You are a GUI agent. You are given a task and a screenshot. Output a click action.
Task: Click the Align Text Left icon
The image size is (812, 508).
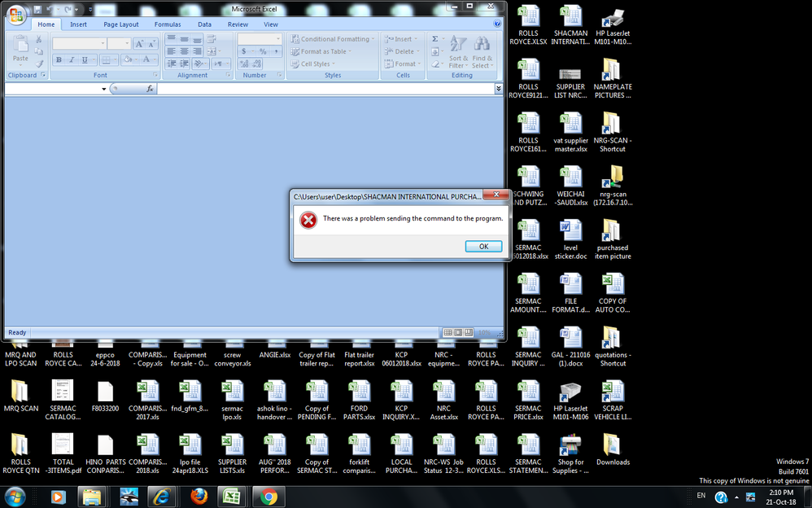[x=172, y=51]
